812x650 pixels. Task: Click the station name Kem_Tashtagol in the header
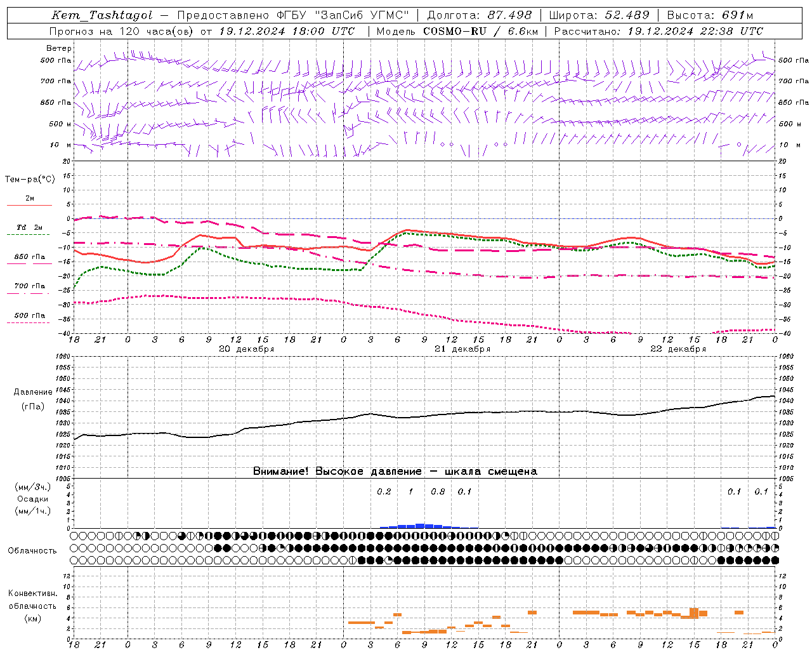click(x=101, y=15)
